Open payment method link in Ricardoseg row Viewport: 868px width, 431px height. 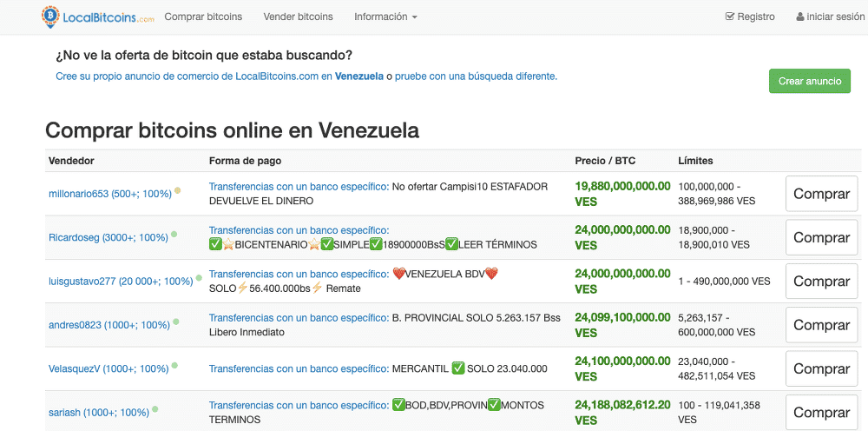(x=299, y=230)
